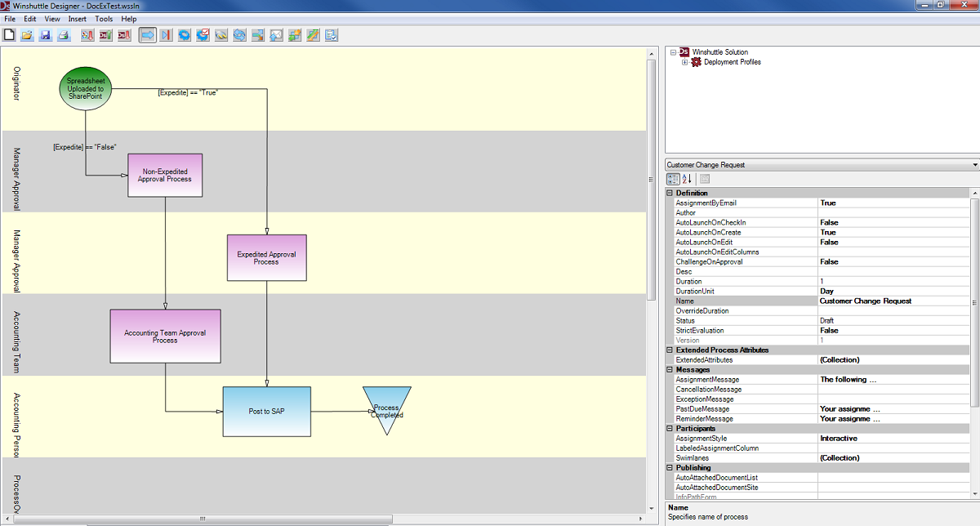Click the ReminderMessage property value
The width and height of the screenshot is (980, 526).
(x=894, y=418)
